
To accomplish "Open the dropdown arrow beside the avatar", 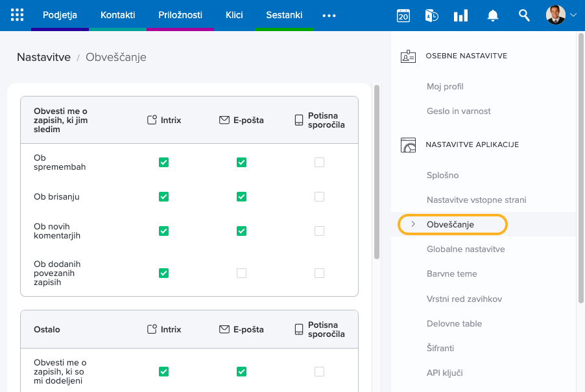I will tap(573, 15).
